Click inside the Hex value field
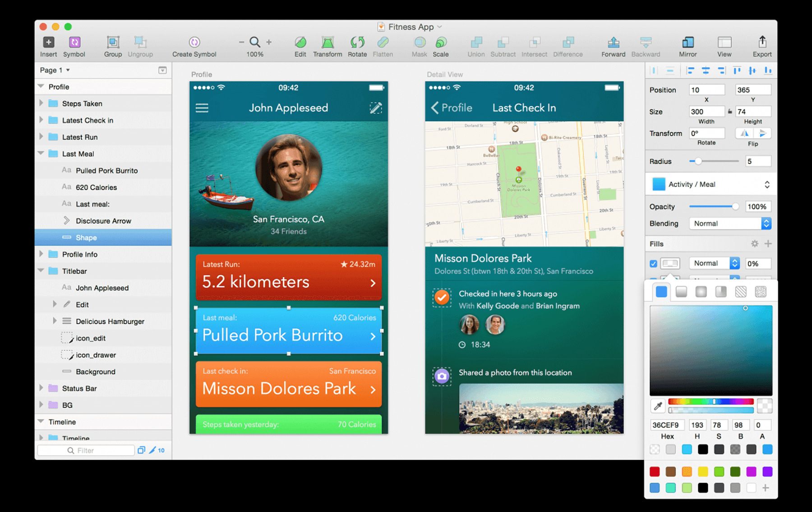The width and height of the screenshot is (812, 512). (x=667, y=424)
